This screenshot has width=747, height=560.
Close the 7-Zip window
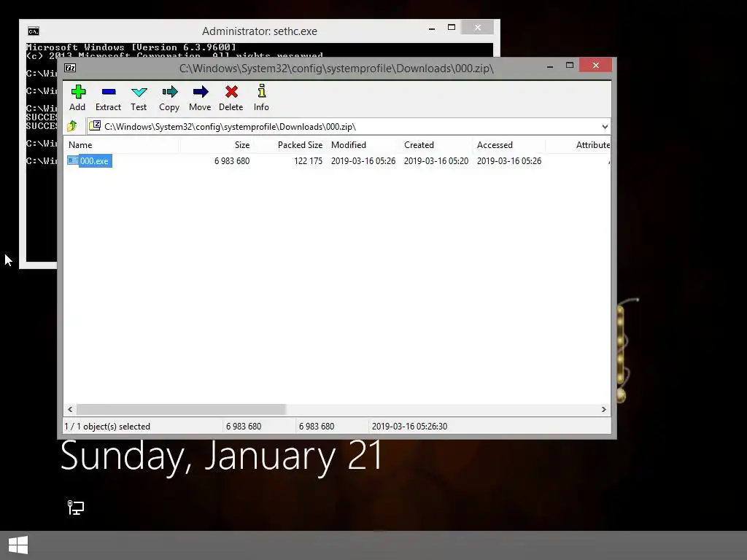(x=595, y=65)
